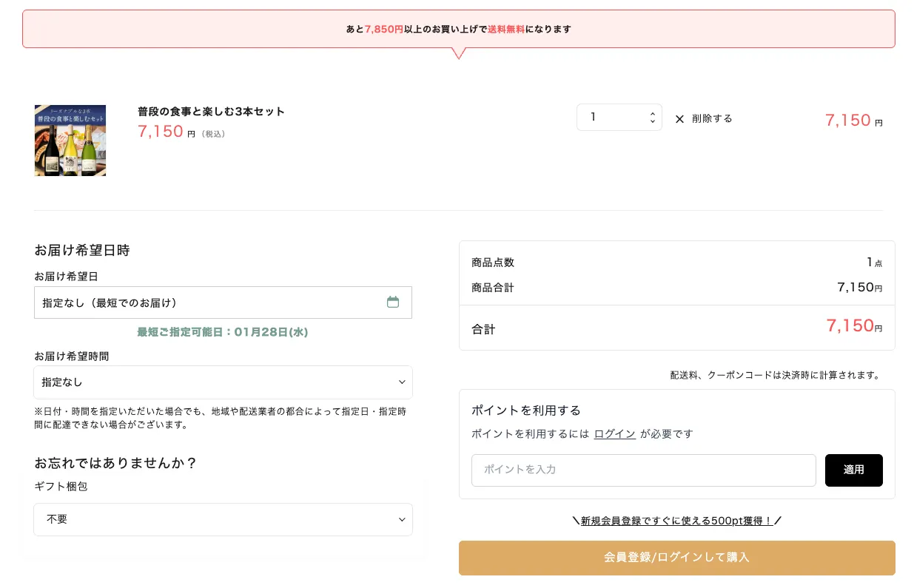Click the wine set product thumbnail
The image size is (914, 588).
[70, 141]
